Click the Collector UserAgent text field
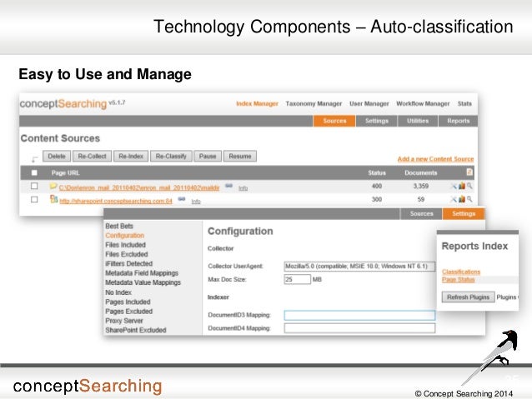The height and width of the screenshot is (399, 532). pos(359,267)
